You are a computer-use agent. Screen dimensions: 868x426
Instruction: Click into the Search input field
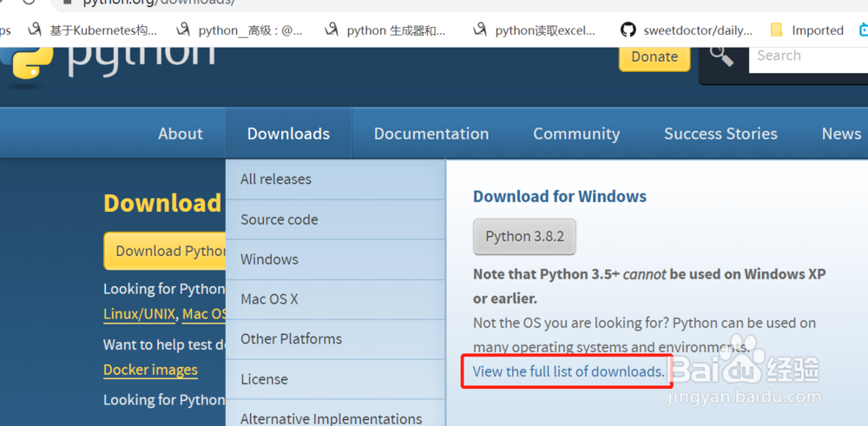807,56
